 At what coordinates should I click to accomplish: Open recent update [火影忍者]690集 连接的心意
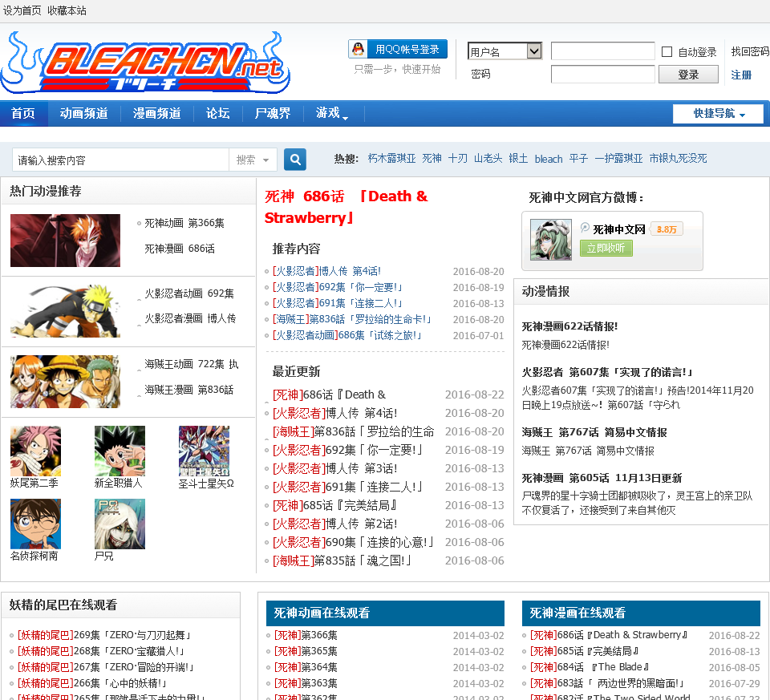coord(354,542)
